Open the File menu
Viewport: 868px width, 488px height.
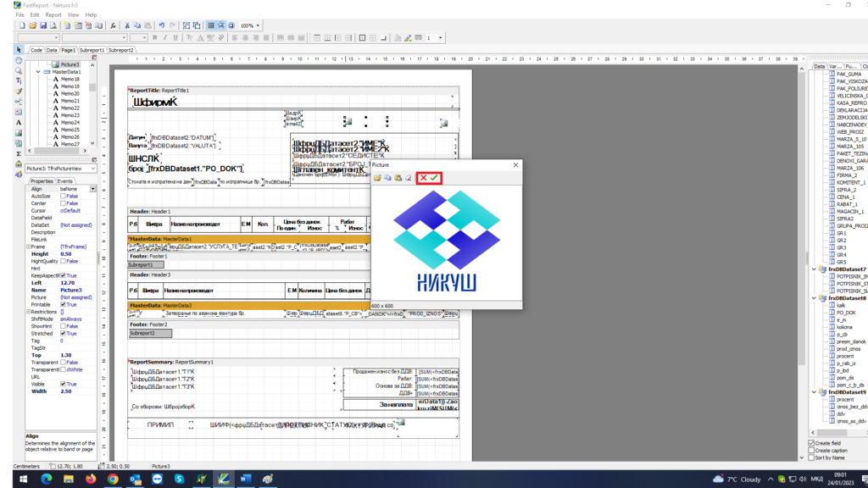point(20,15)
